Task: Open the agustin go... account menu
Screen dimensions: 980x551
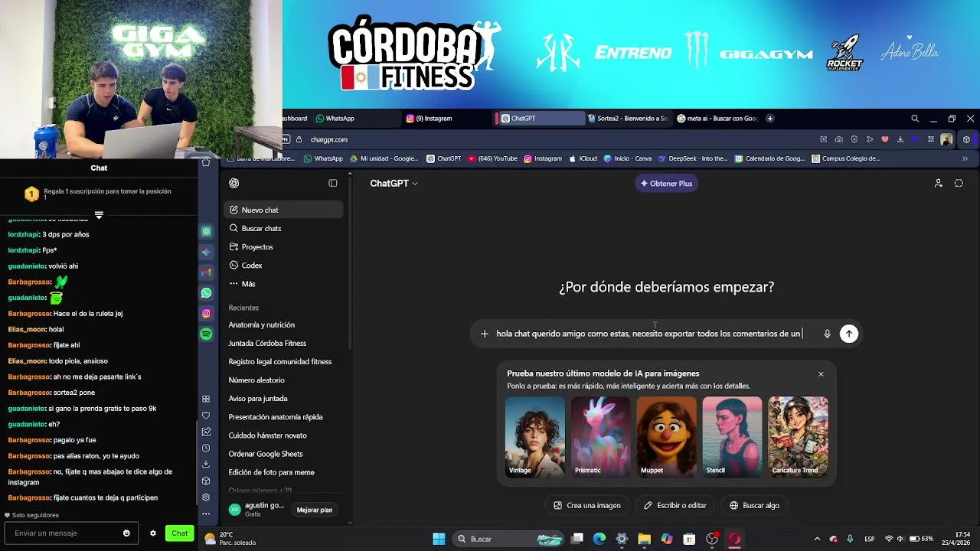Action: point(257,510)
